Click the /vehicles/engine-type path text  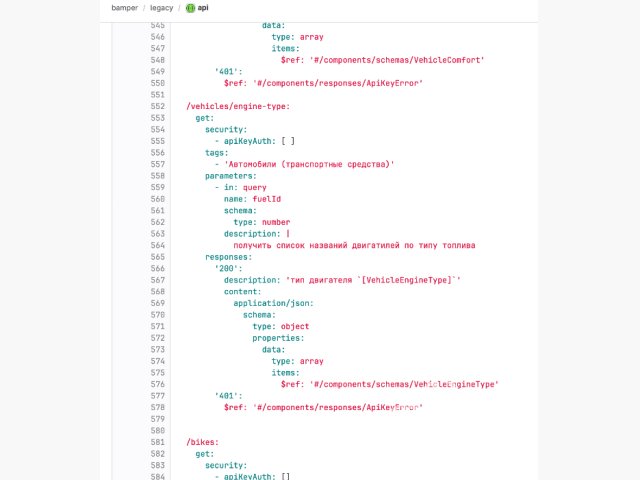tap(238, 106)
